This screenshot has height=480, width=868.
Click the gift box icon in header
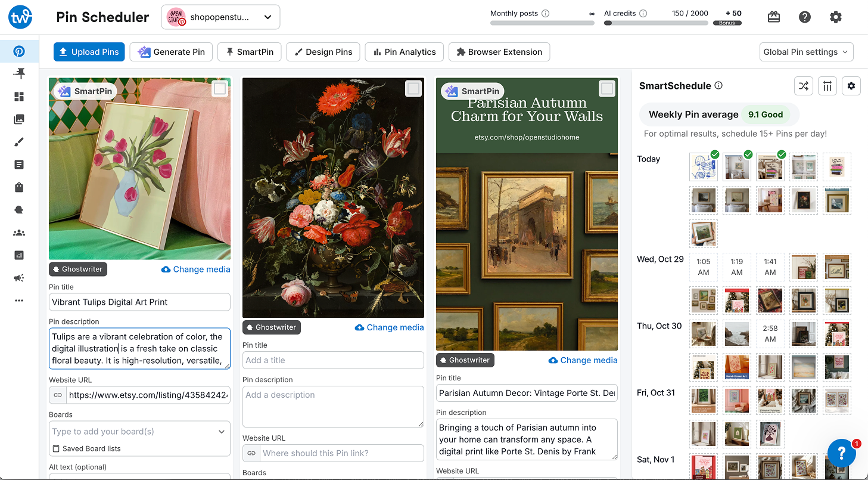coord(774,17)
